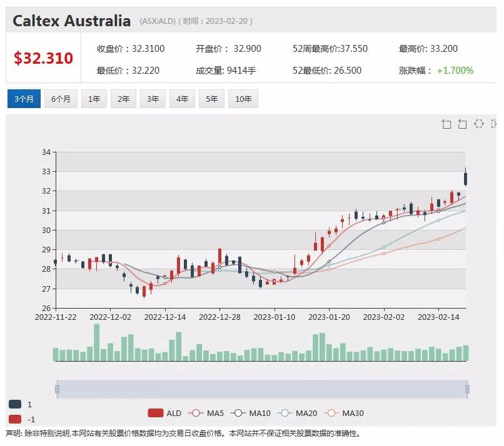This screenshot has width=504, height=446.
Task: Click the 2023-01-20 axis date label
Action: (329, 317)
